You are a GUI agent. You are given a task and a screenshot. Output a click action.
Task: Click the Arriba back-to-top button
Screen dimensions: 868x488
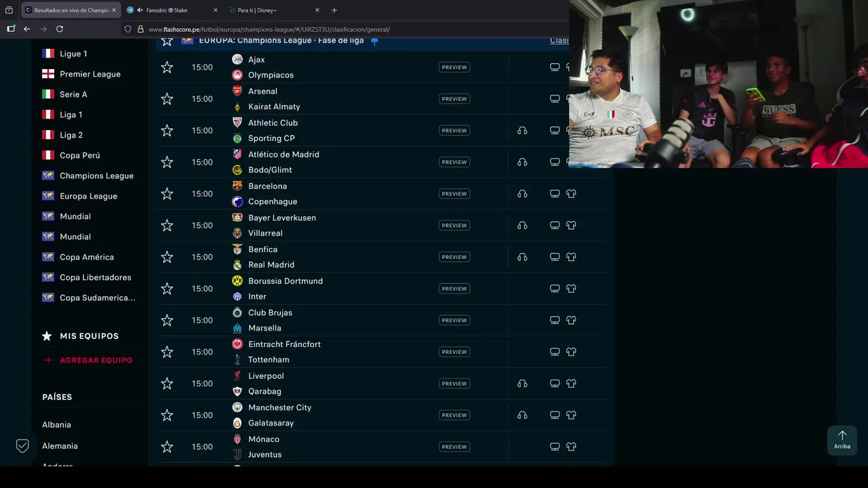click(842, 440)
